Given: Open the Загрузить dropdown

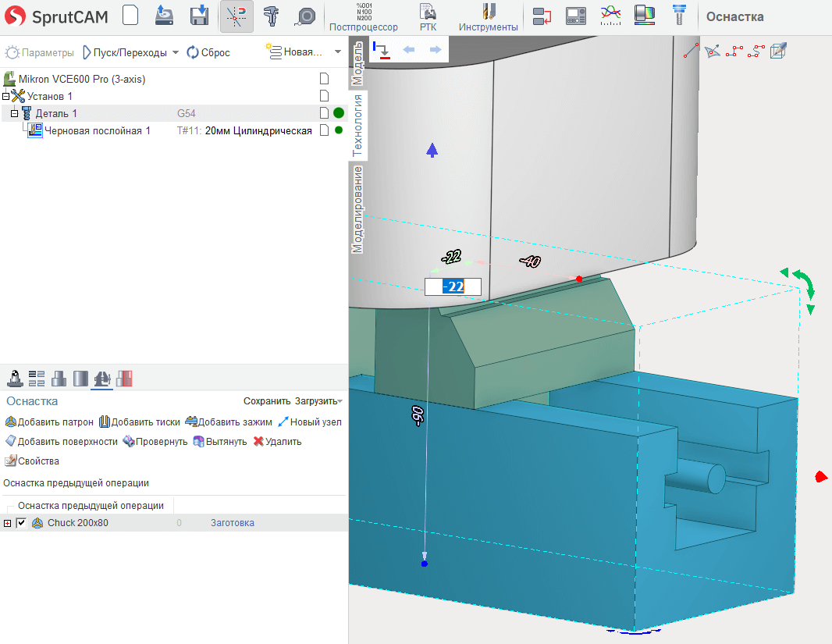Looking at the screenshot, I should coord(318,401).
